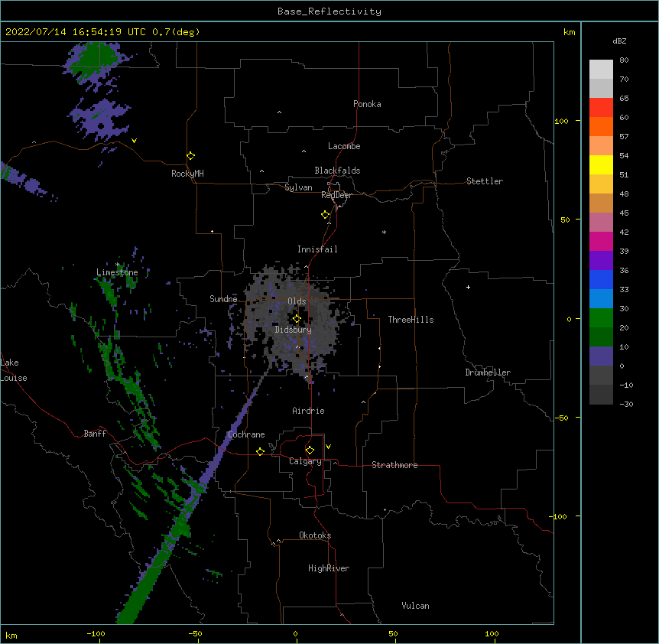Click the Lake Louise label
The width and height of the screenshot is (659, 644).
(x=14, y=370)
